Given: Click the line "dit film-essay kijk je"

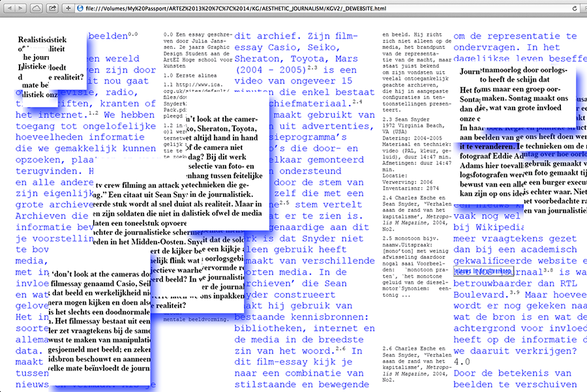Looking at the screenshot, I should tap(293, 362).
